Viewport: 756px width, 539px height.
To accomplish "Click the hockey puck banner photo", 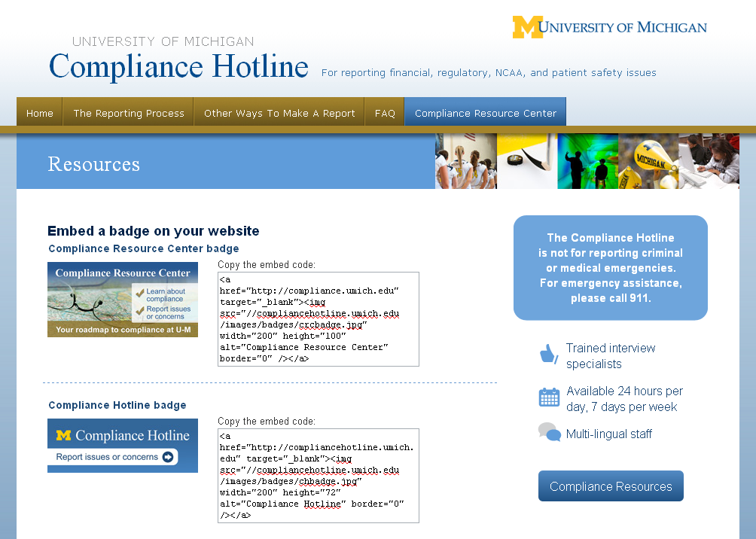I will [527, 161].
